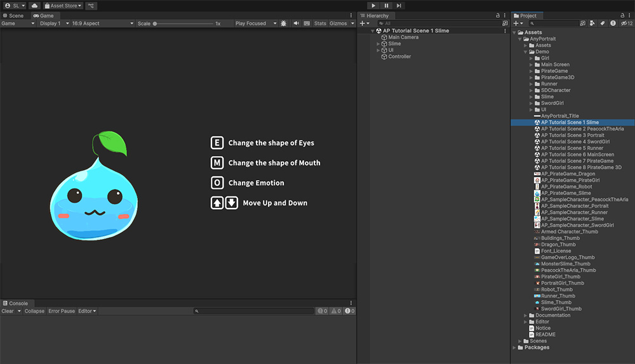Screen dimensions: 635x364
Task: Click the Hierarchy search field
Action: point(438,23)
